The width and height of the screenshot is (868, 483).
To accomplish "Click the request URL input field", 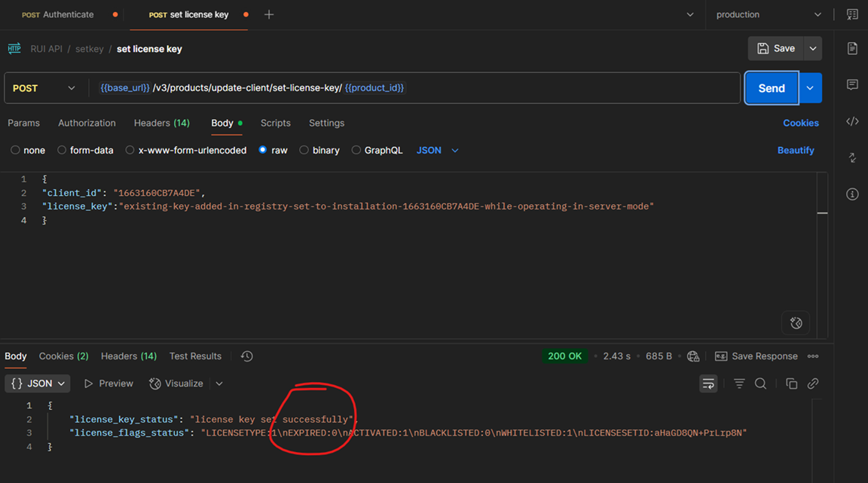I will 415,88.
